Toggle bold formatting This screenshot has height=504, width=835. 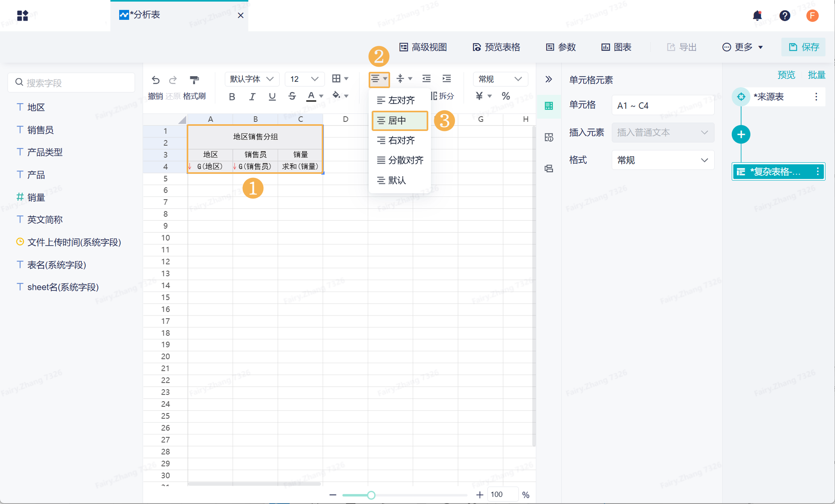point(232,96)
